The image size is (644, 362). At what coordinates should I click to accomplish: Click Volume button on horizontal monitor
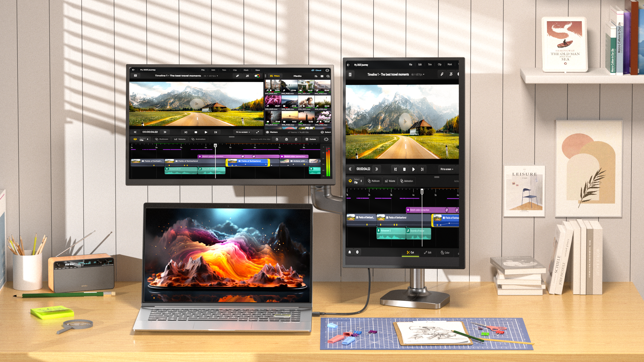[180, 139]
